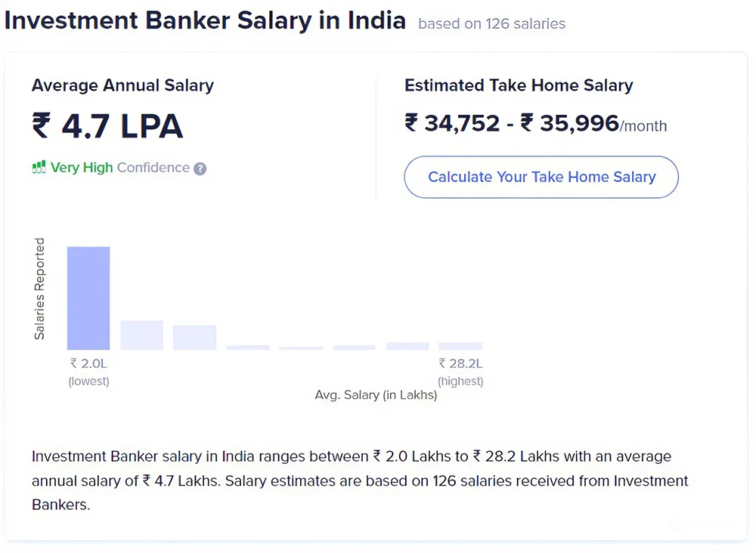Click the green bar chart confidence icon

[x=39, y=167]
